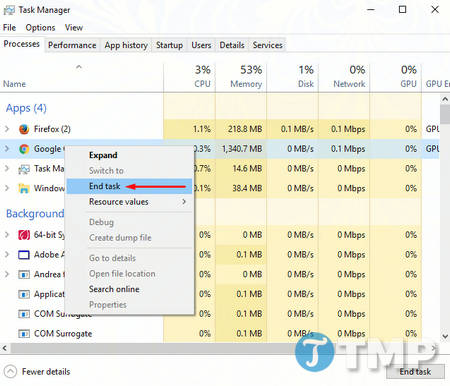Minimize the Task Manager window

click(x=371, y=10)
